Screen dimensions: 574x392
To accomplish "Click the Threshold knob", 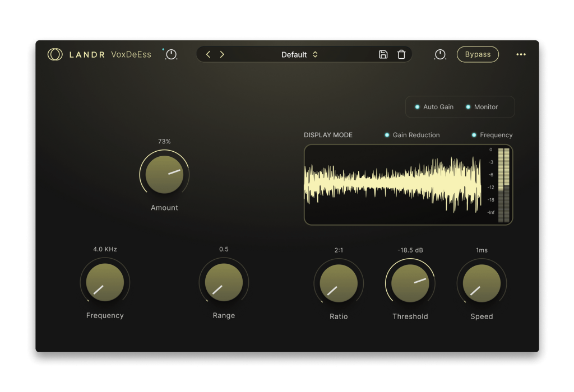I will coord(410,283).
